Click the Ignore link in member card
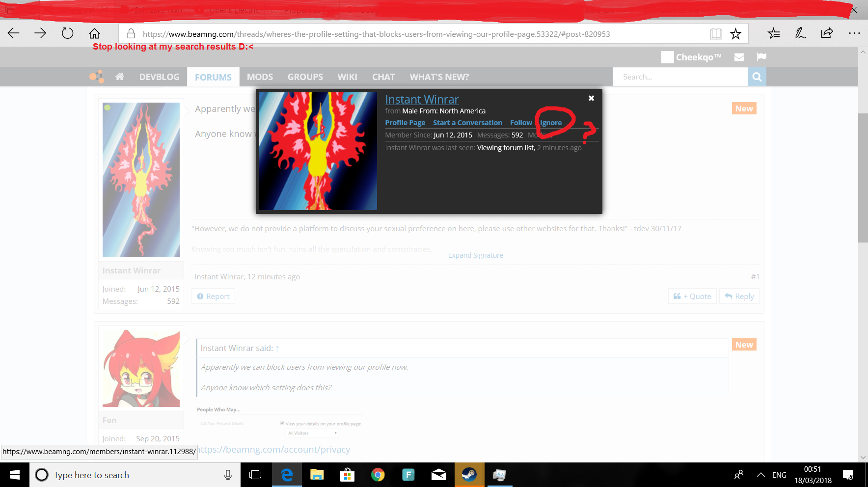This screenshot has width=868, height=487. point(551,123)
